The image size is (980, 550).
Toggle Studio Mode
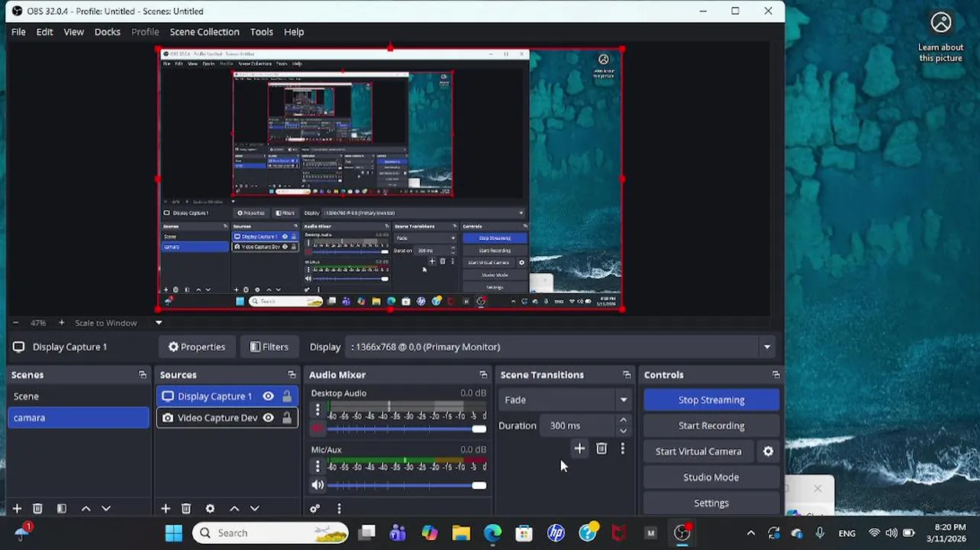click(711, 477)
